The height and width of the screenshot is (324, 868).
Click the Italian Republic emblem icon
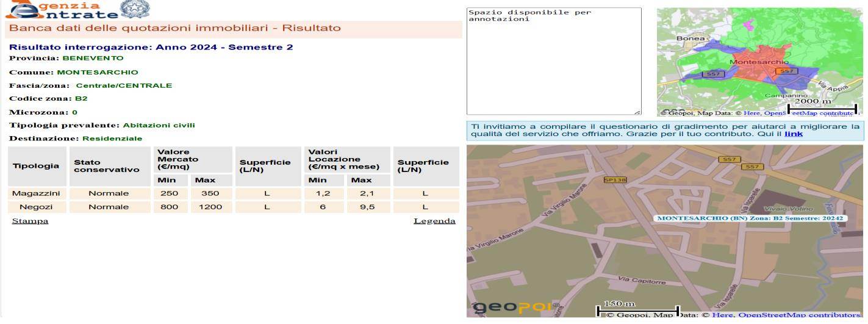pos(134,9)
